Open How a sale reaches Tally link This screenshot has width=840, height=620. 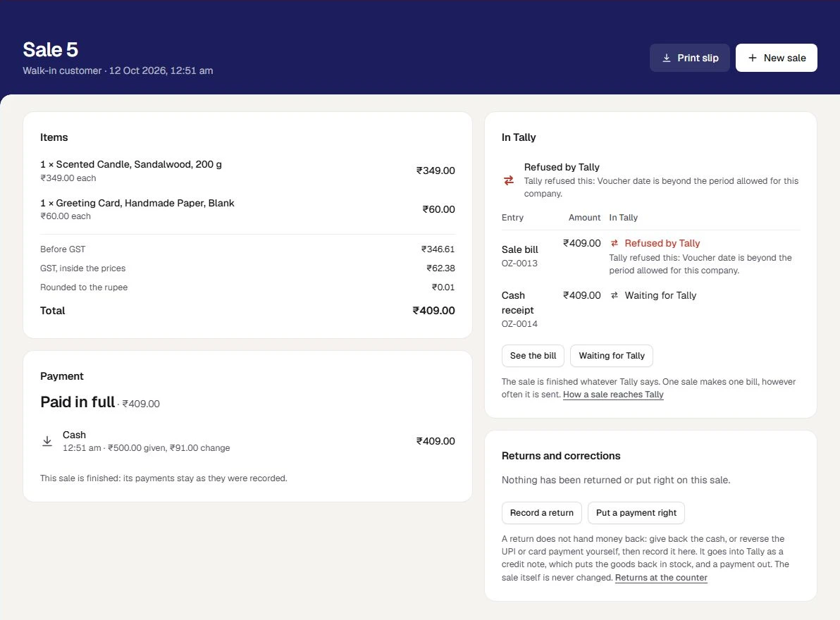coord(613,395)
